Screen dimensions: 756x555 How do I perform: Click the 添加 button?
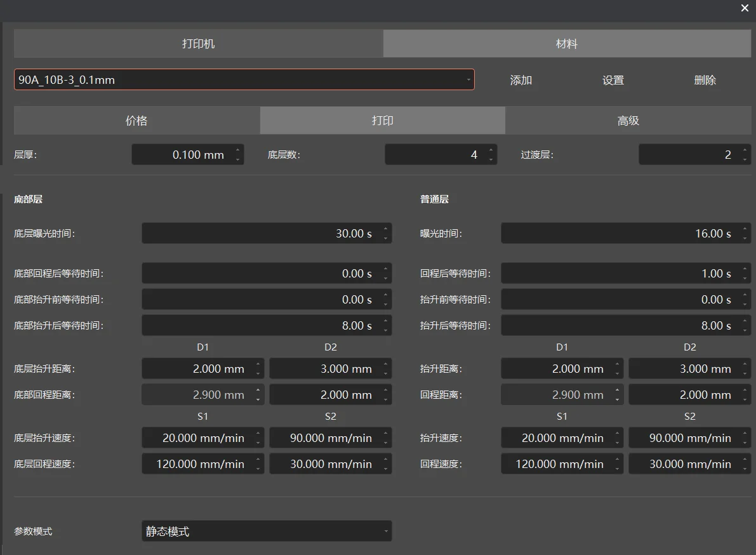point(521,80)
